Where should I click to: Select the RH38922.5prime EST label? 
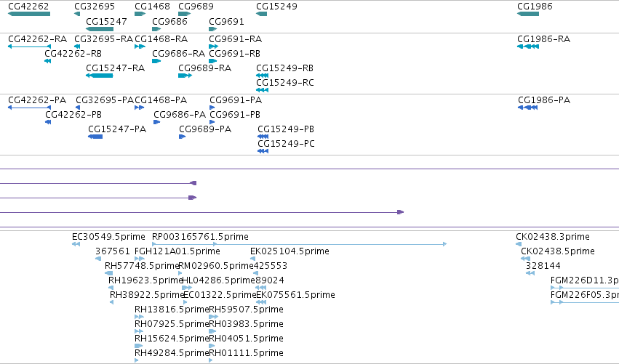[147, 296]
